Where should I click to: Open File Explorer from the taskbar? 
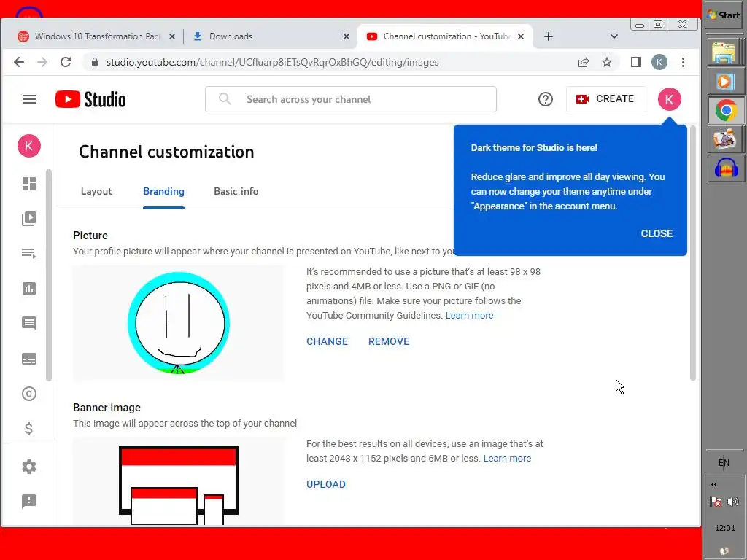point(724,52)
